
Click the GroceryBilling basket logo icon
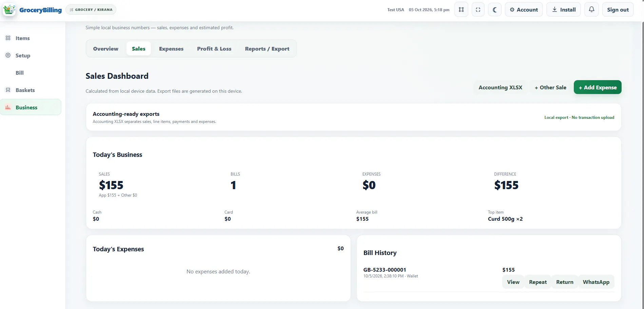pyautogui.click(x=9, y=10)
